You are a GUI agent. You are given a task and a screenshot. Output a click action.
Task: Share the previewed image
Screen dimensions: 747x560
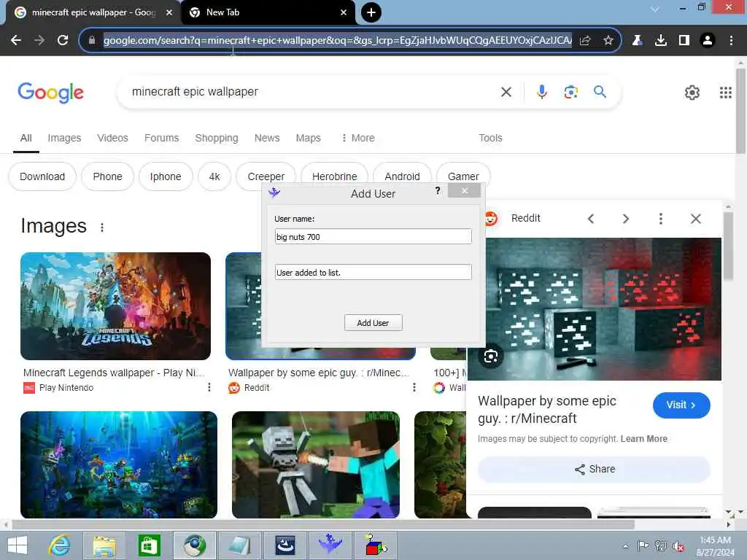point(594,469)
